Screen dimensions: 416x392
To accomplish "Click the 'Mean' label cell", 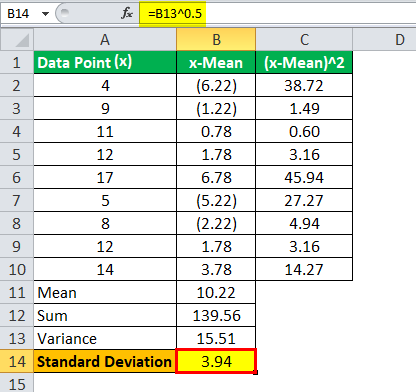I will pos(105,292).
